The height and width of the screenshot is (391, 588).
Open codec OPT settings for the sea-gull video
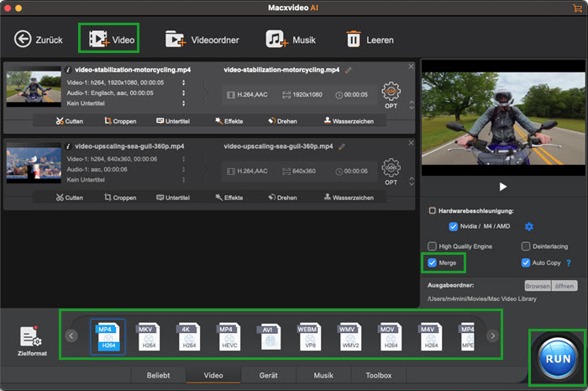click(391, 172)
